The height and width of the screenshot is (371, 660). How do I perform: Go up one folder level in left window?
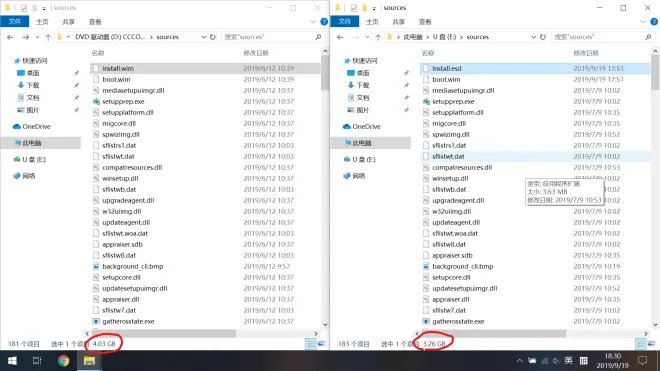tap(48, 37)
